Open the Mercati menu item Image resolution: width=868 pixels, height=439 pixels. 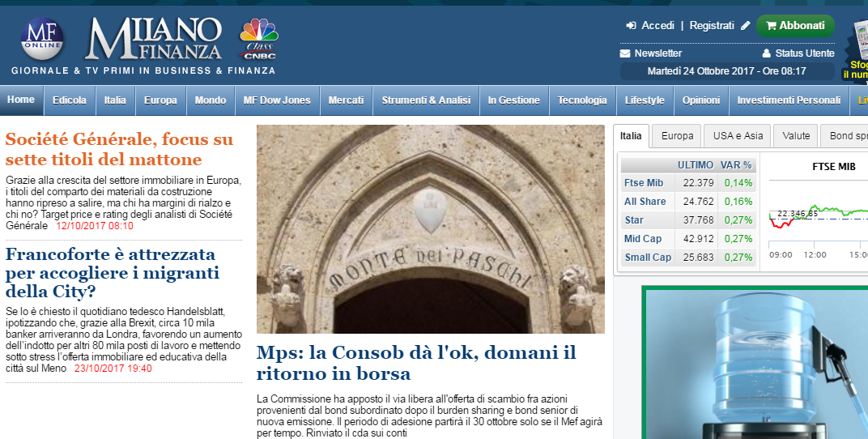point(346,100)
